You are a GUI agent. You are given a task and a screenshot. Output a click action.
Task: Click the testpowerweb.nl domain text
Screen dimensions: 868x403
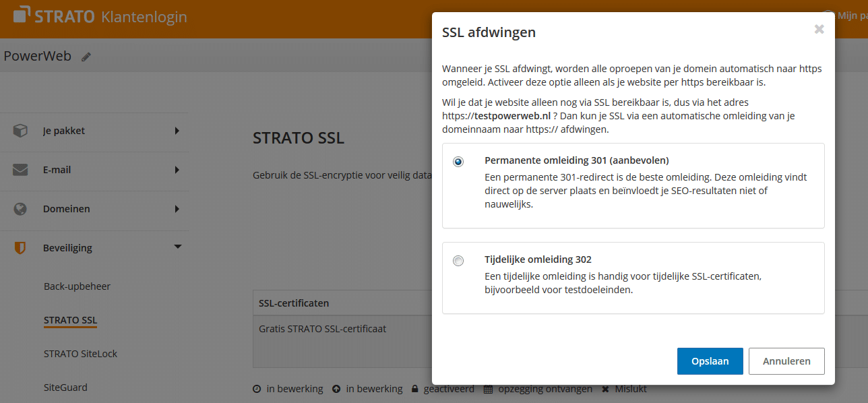tap(512, 116)
